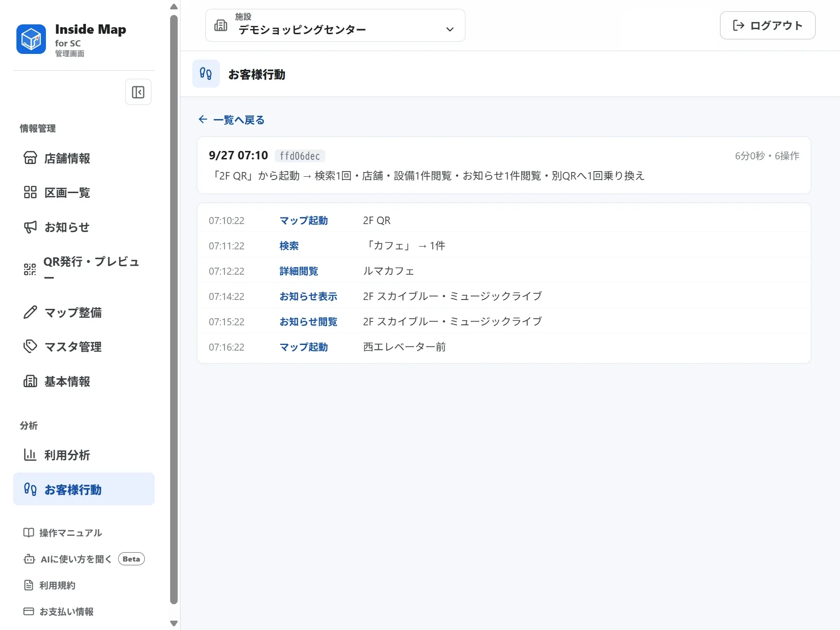Open QR発行・プレビュー menu item
Viewport: 840px width, 630px height.
(x=84, y=269)
